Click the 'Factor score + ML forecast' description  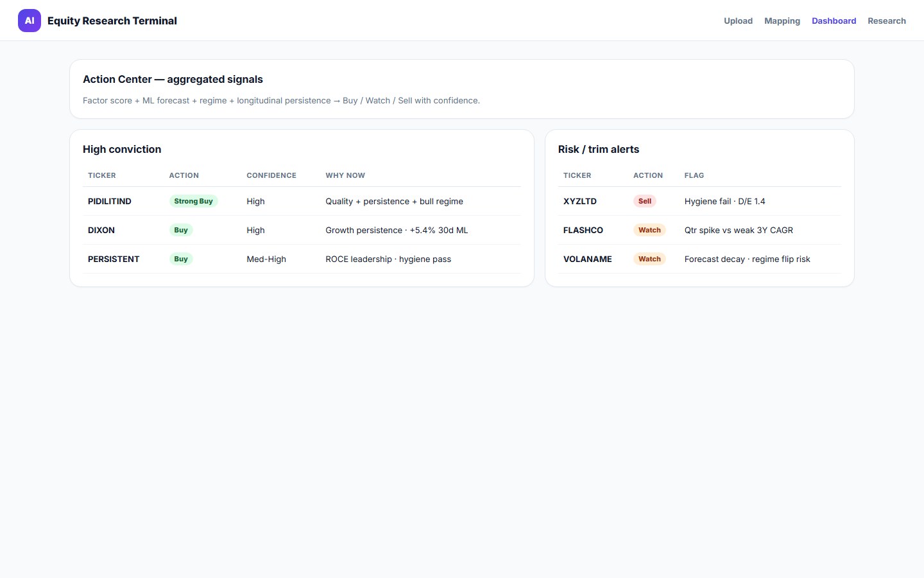tap(281, 100)
